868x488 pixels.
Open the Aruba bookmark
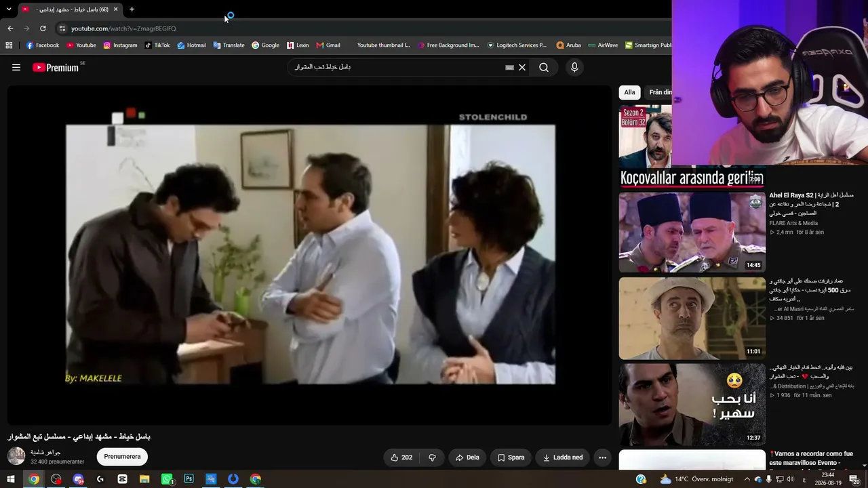(568, 45)
